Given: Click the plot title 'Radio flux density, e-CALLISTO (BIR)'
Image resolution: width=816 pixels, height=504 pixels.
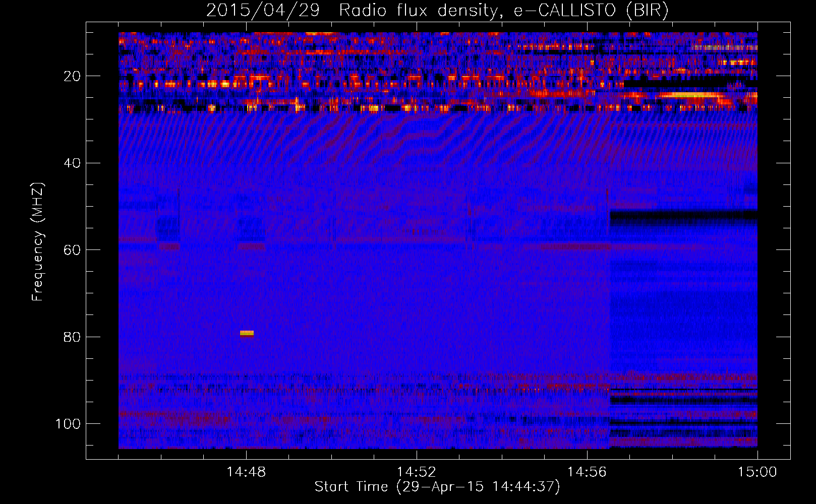Looking at the screenshot, I should pyautogui.click(x=503, y=10).
